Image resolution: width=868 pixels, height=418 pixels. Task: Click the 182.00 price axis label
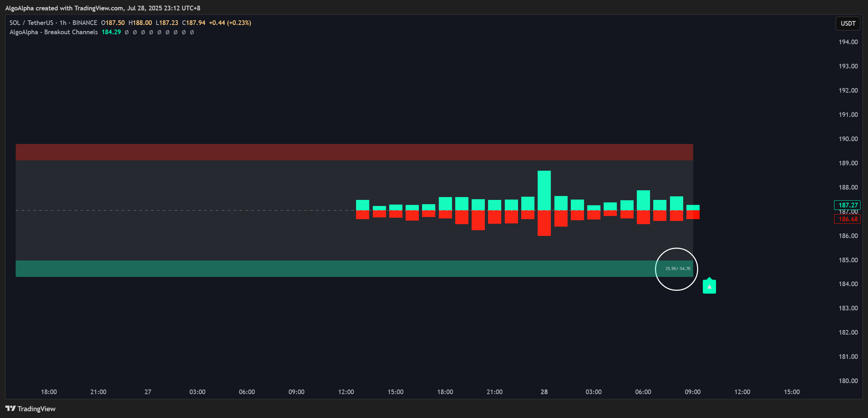(848, 332)
